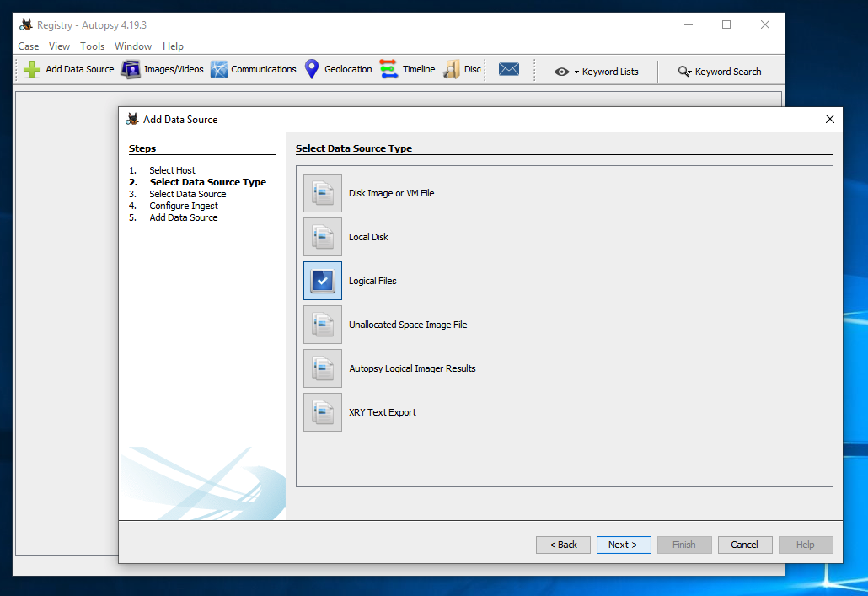
Task: Proceed with the Next > button
Action: [624, 545]
